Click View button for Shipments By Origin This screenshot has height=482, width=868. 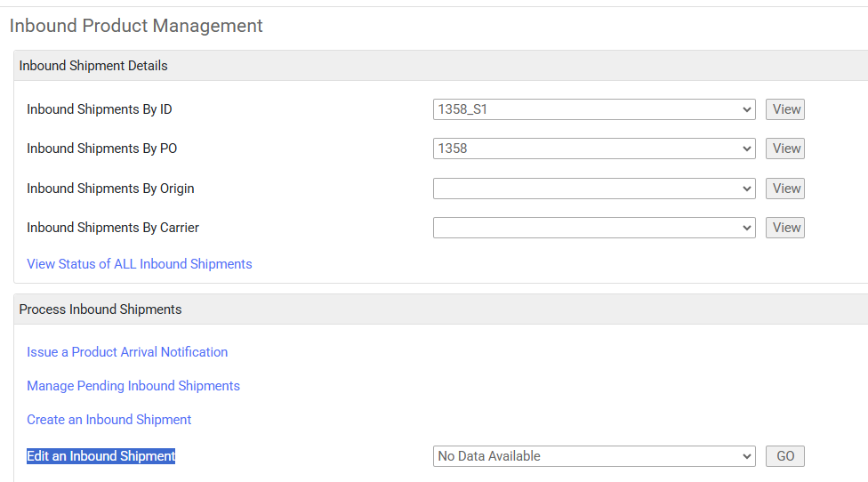click(785, 189)
